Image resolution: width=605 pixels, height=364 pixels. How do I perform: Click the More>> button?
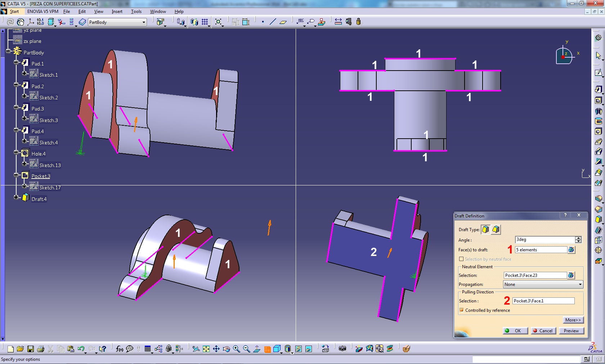573,320
